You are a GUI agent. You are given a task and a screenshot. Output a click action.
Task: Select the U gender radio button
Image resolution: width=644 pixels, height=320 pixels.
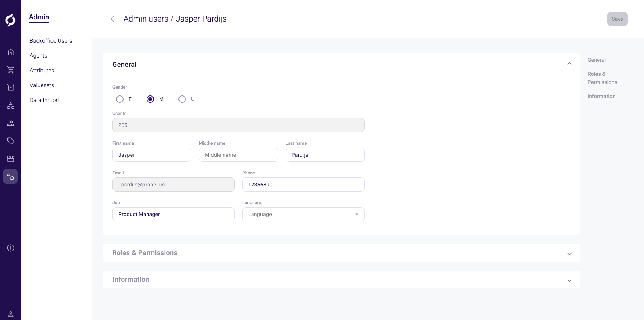(x=182, y=99)
